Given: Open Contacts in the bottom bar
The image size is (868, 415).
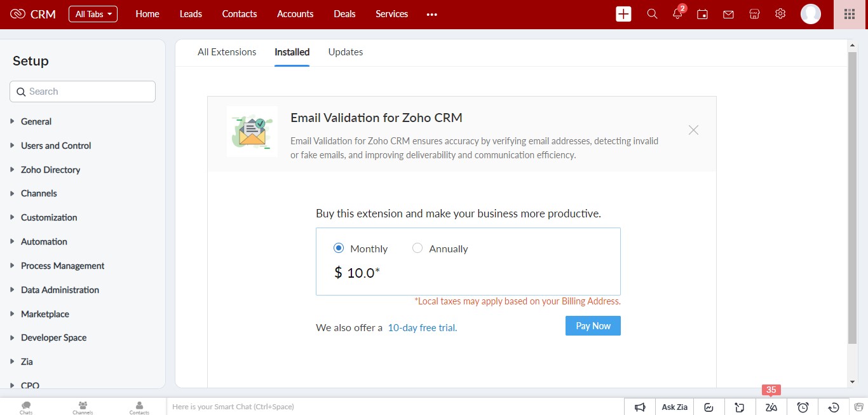Looking at the screenshot, I should 139,407.
